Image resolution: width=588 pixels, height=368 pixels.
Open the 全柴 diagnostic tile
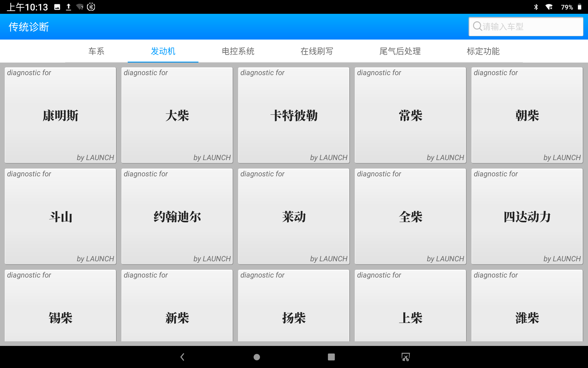tap(410, 217)
